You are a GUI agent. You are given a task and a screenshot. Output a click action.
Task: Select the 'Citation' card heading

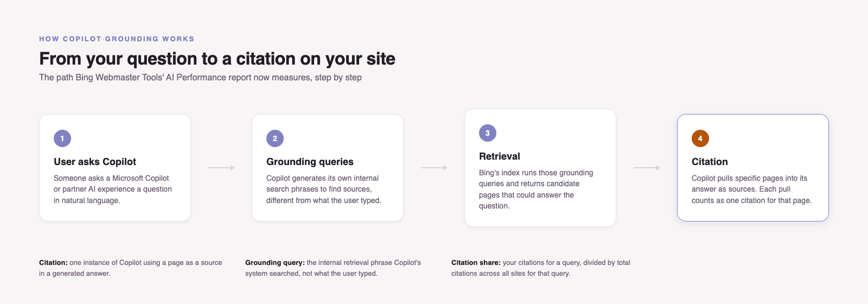[x=710, y=162]
